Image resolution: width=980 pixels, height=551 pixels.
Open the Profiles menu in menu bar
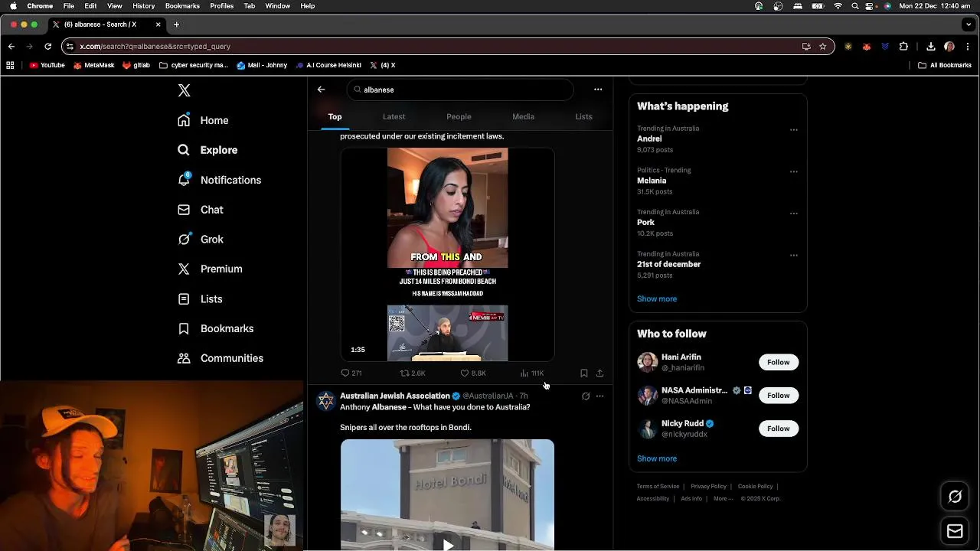222,6
